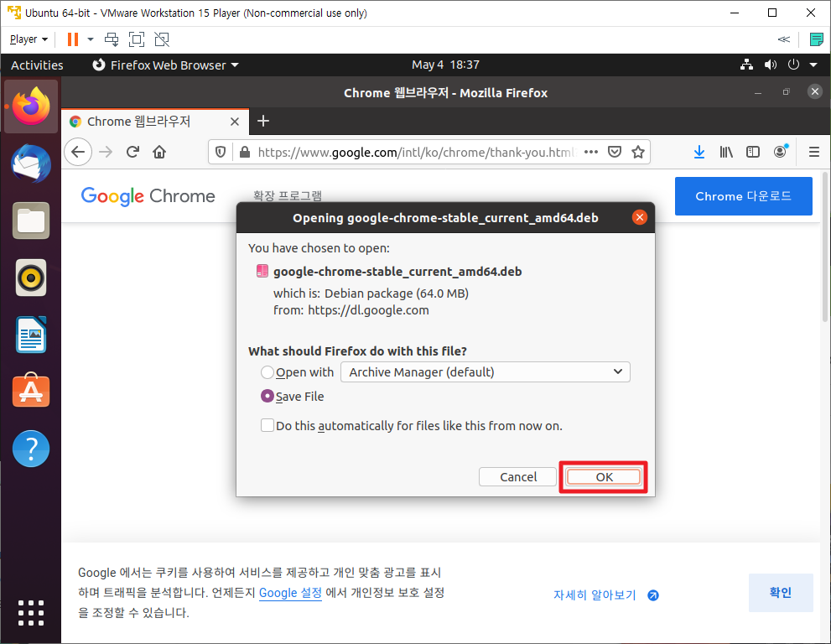Viewport: 831px width, 644px height.
Task: Click the tracking protection shield icon
Action: click(x=221, y=152)
